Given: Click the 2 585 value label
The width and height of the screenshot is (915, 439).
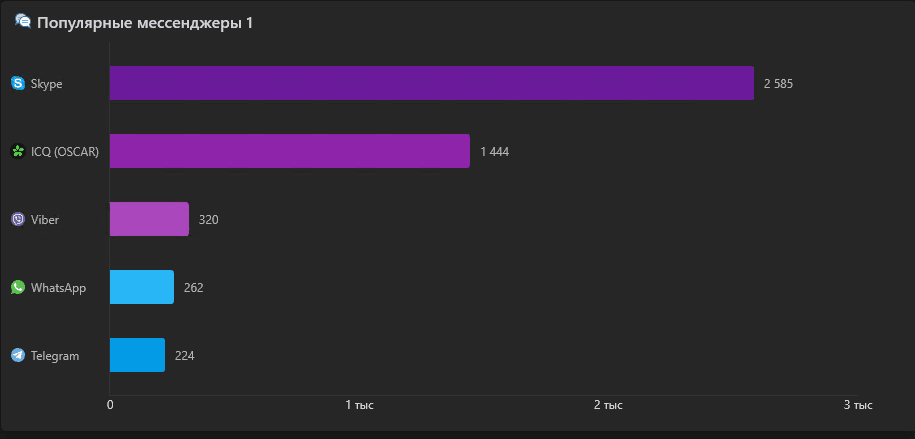Looking at the screenshot, I should tap(778, 83).
